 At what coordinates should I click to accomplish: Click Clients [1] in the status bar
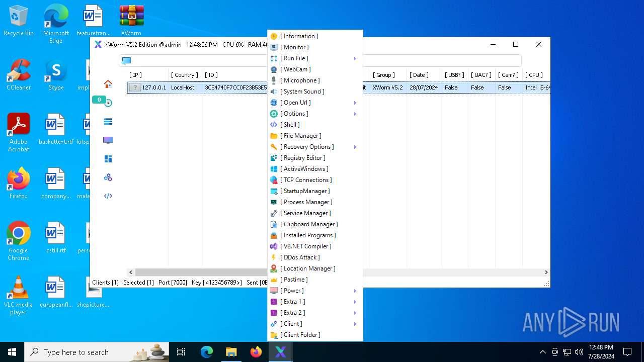coord(105,283)
